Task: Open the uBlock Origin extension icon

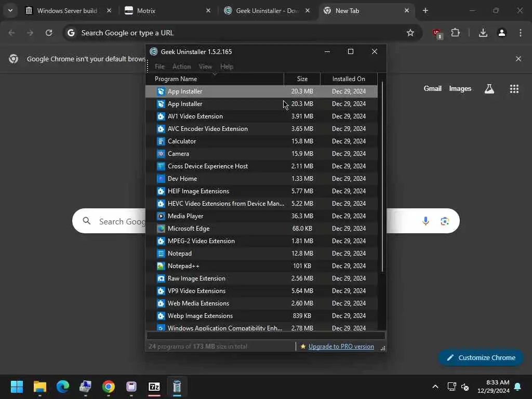Action: point(437,33)
